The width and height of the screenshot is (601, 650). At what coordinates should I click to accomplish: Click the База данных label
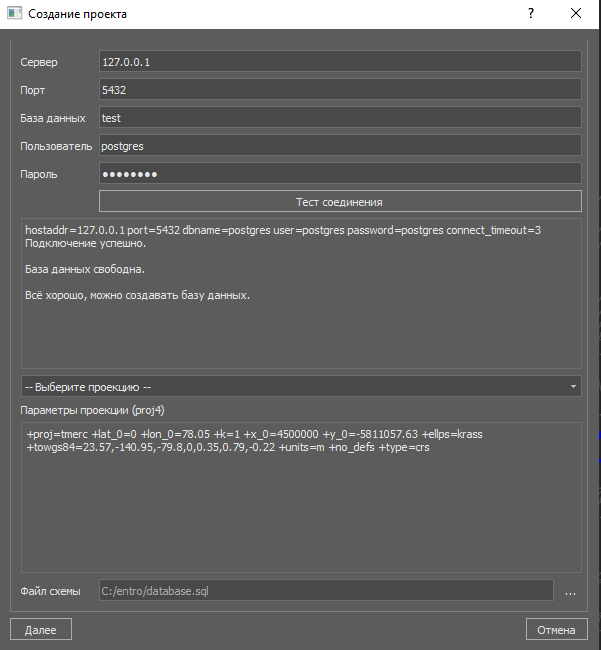coord(53,118)
